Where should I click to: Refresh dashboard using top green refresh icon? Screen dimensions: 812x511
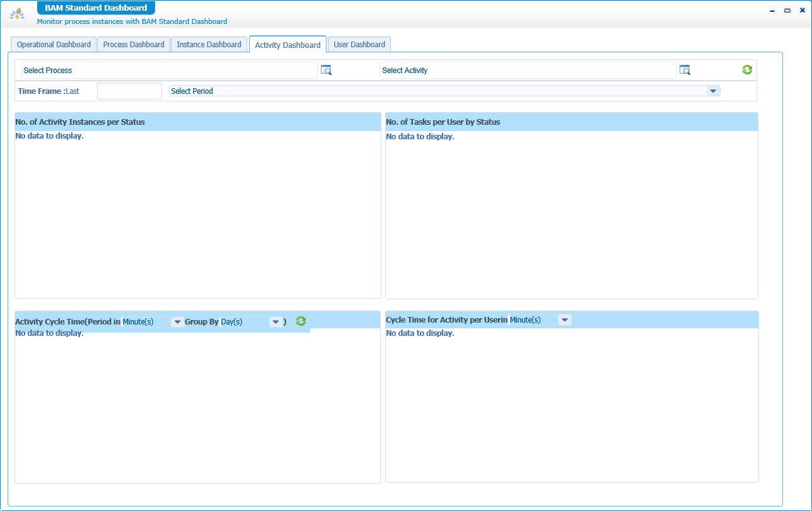(747, 70)
